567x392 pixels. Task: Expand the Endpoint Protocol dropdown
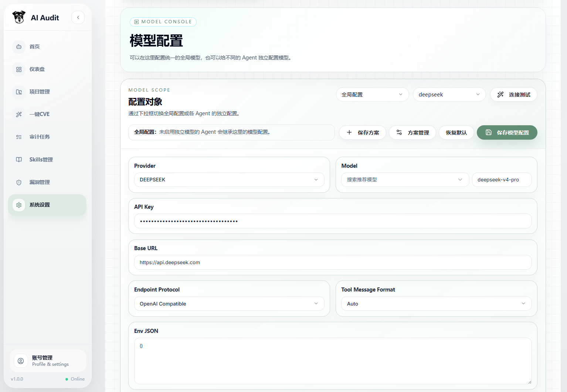[229, 304]
